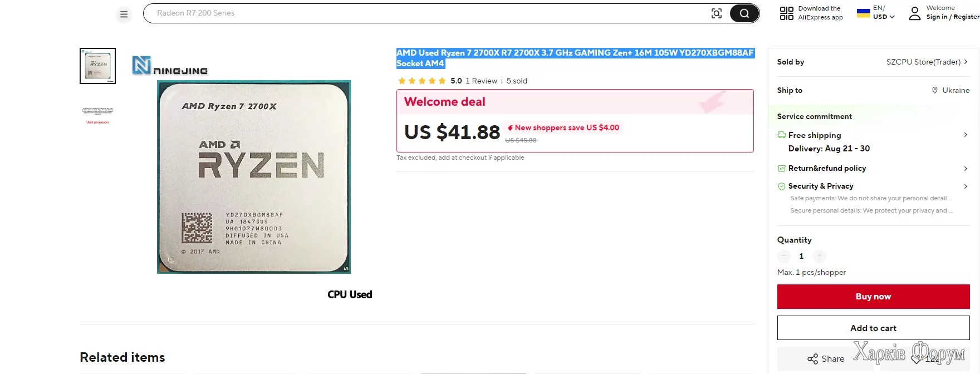Click the image search camera icon
The image size is (980, 374).
(x=717, y=13)
